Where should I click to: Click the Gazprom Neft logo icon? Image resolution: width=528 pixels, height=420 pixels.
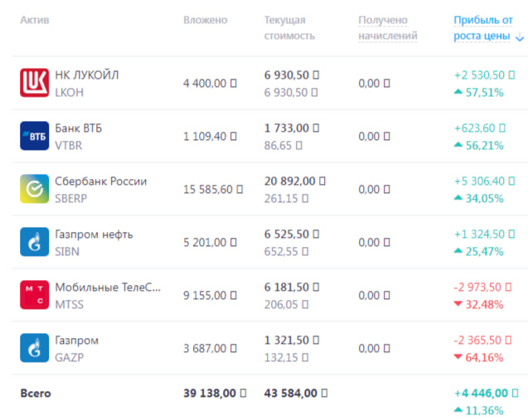coord(34,242)
